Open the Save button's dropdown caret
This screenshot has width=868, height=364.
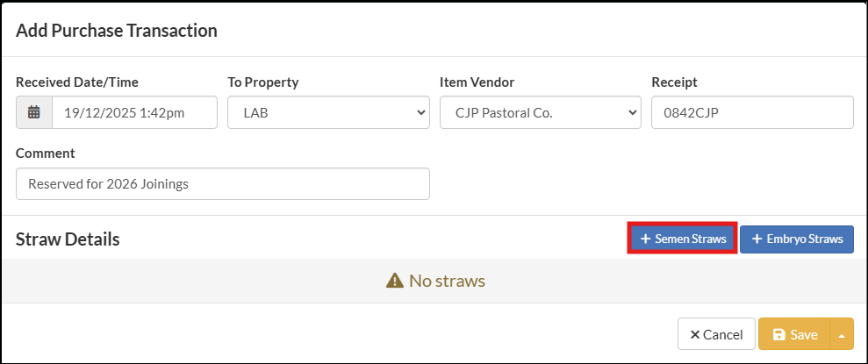coord(842,334)
